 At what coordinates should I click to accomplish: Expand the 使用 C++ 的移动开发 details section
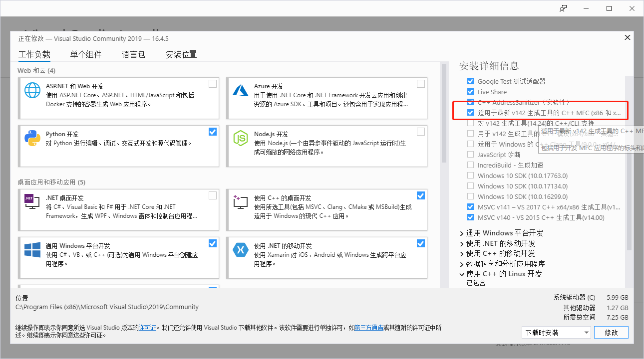[x=462, y=254]
